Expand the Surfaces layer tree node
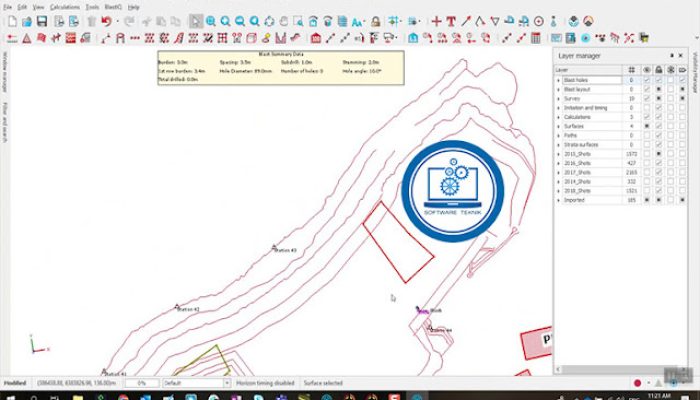Image resolution: width=700 pixels, height=400 pixels. coord(558,126)
